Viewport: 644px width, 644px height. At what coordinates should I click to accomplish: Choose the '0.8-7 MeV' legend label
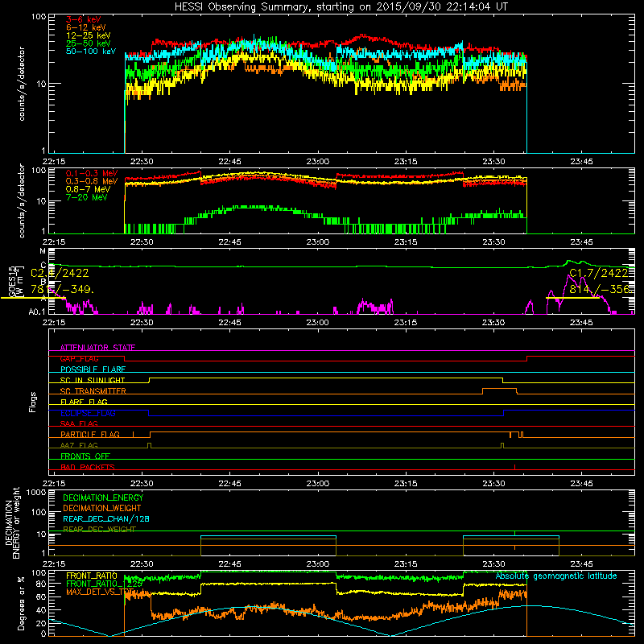[88, 189]
